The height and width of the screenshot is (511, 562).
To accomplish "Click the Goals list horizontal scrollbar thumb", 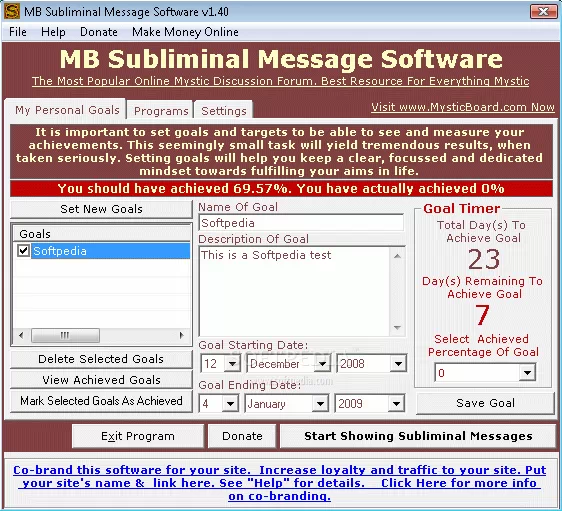I will (65, 335).
